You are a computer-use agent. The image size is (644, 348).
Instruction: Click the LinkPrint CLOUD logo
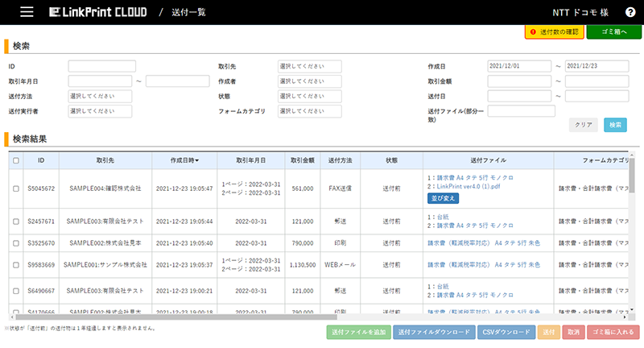97,12
